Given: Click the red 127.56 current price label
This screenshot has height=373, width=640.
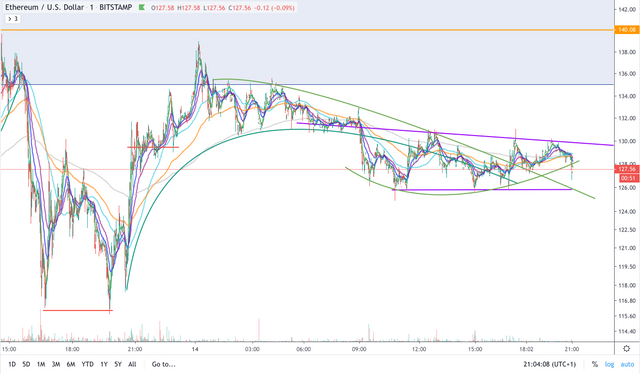Looking at the screenshot, I should pos(627,169).
